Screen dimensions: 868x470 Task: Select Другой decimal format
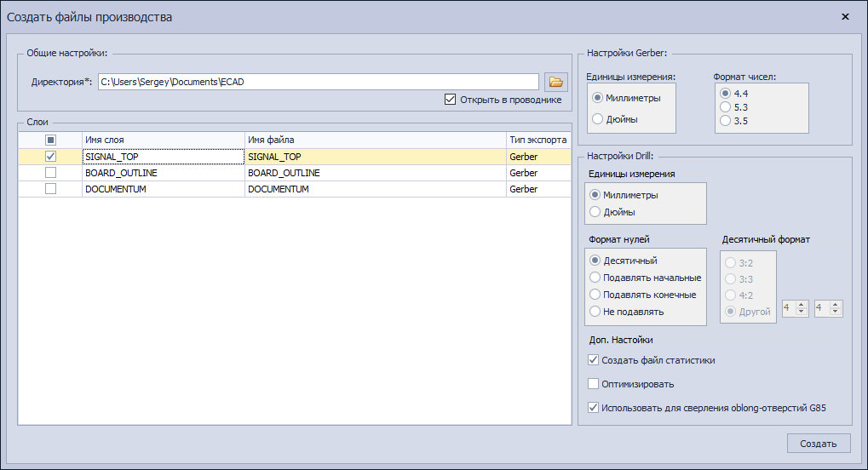pos(731,312)
